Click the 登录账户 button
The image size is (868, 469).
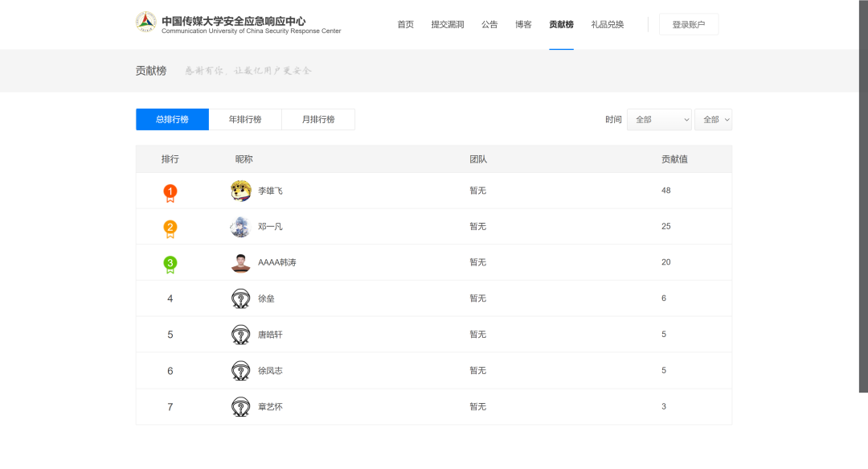[689, 24]
